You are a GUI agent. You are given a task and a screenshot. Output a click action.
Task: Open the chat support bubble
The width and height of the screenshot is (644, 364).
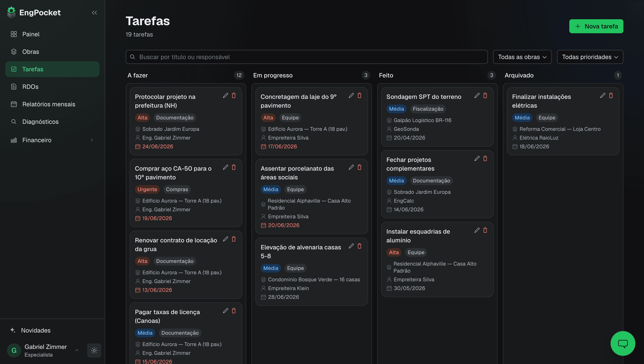(623, 343)
